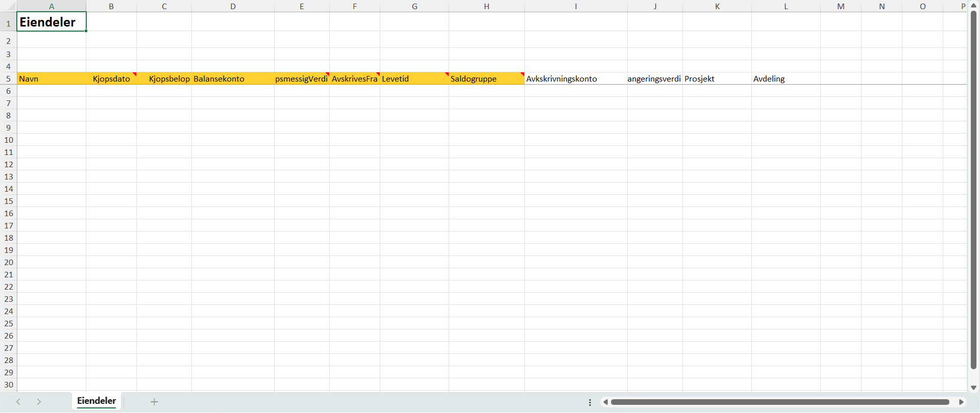Image resolution: width=980 pixels, height=413 pixels.
Task: Click the Saldogruppe header cell
Action: 486,79
